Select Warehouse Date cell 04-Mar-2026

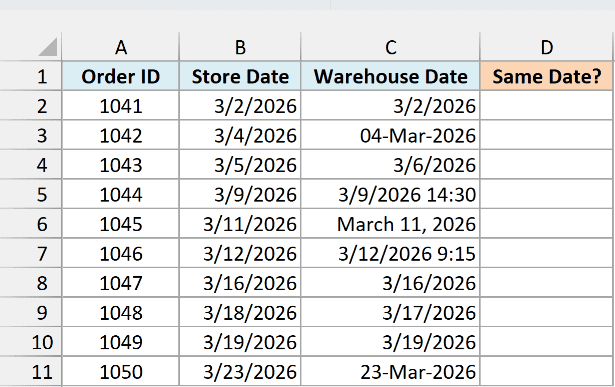coord(390,135)
